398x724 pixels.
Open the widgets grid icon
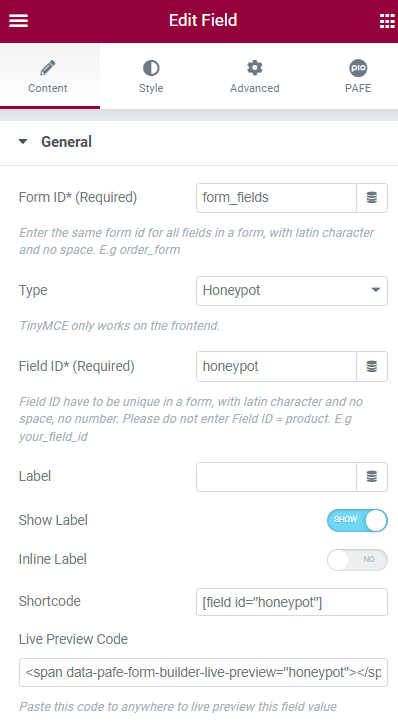[387, 21]
